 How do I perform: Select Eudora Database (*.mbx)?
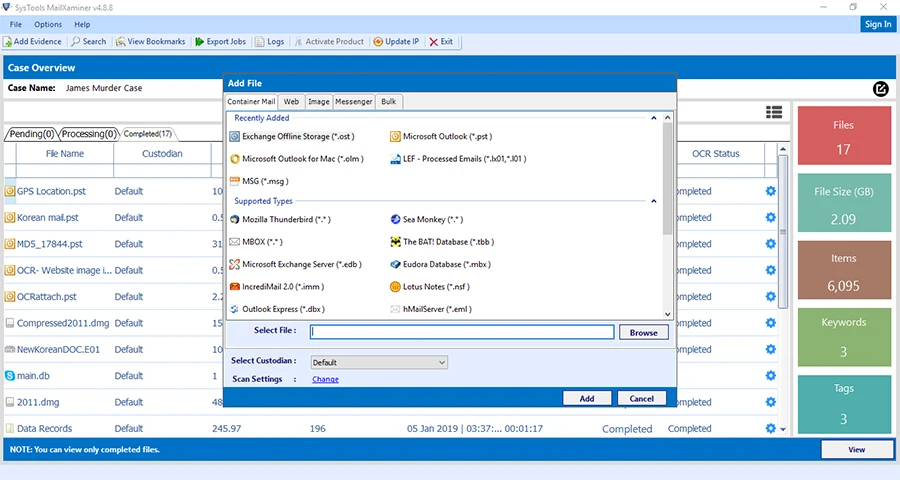coord(440,264)
